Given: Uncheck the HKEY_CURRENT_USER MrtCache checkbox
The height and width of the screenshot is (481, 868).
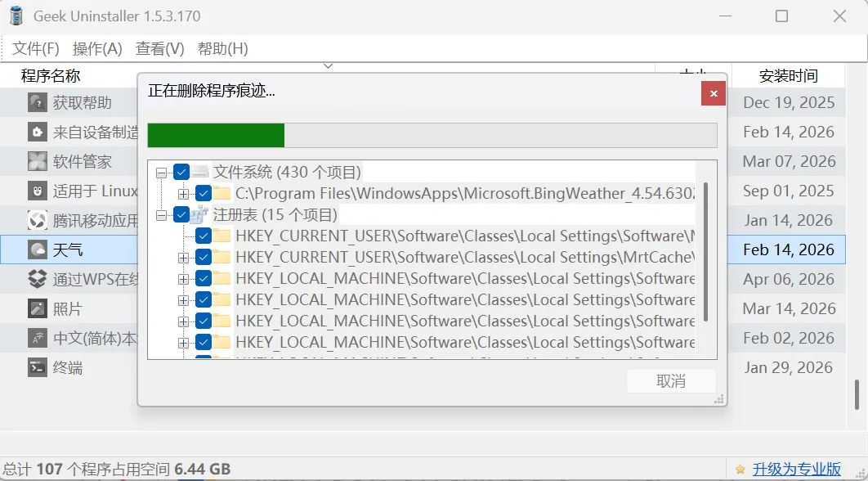Looking at the screenshot, I should (x=204, y=257).
